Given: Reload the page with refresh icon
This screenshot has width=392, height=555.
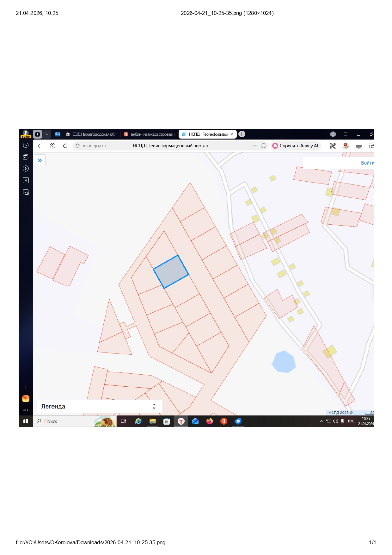Looking at the screenshot, I should pyautogui.click(x=65, y=146).
